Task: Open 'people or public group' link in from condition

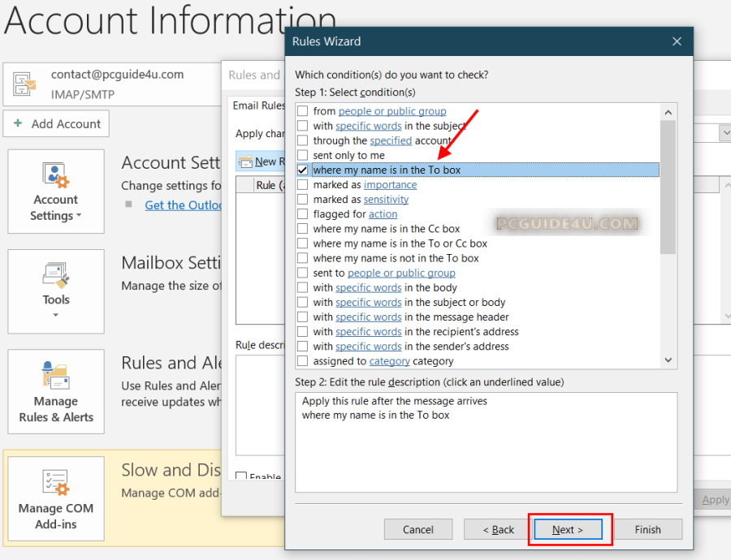Action: click(x=392, y=111)
